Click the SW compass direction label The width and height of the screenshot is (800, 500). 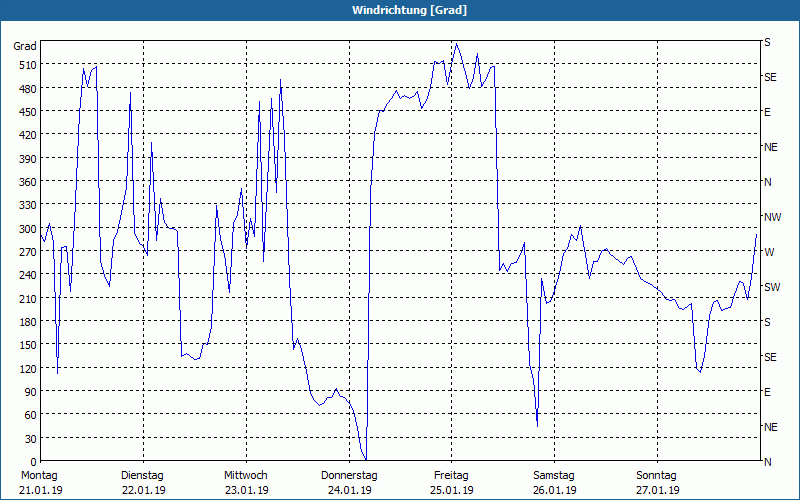point(772,287)
